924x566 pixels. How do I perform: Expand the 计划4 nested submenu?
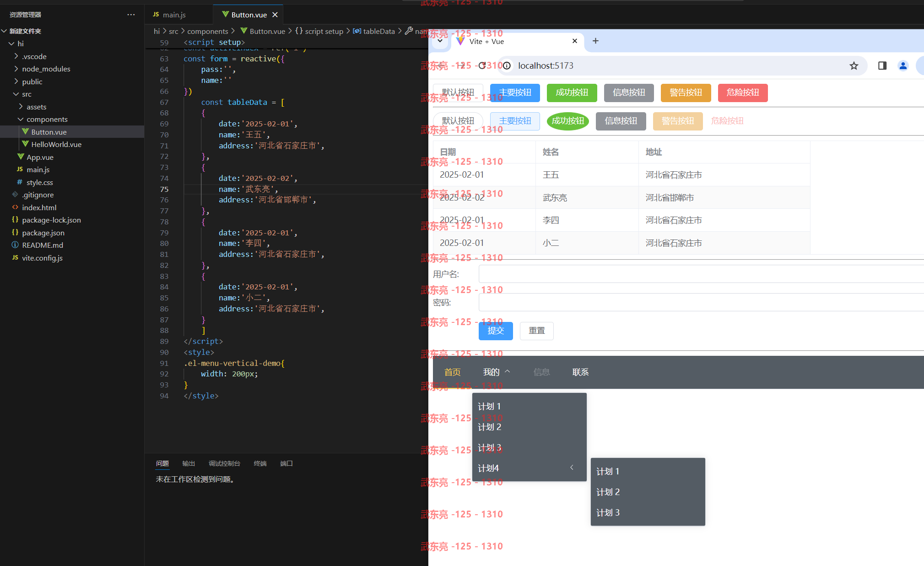click(529, 468)
